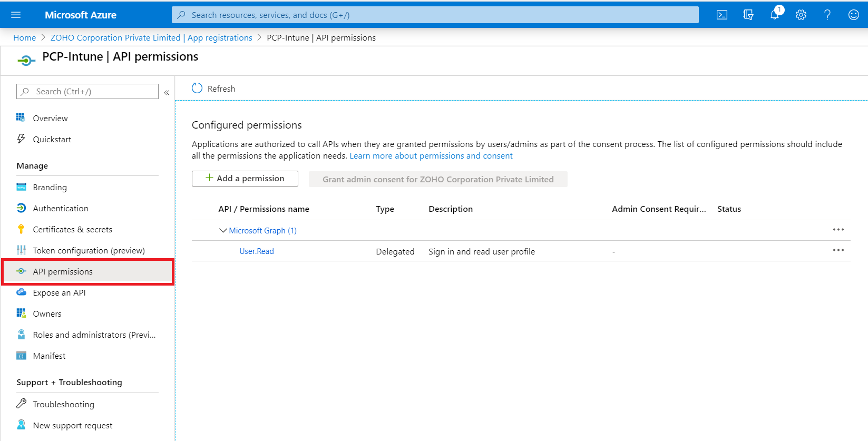
Task: Click the Expose an API cloud icon
Action: click(x=21, y=292)
